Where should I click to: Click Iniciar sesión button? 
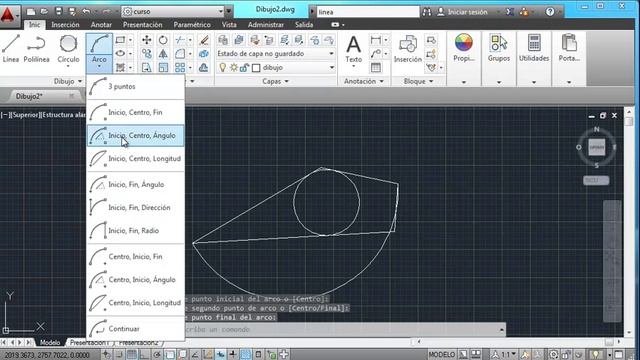(x=462, y=12)
